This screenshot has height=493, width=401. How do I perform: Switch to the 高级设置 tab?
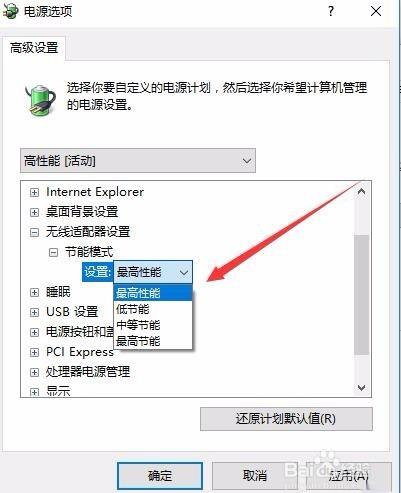pos(34,48)
